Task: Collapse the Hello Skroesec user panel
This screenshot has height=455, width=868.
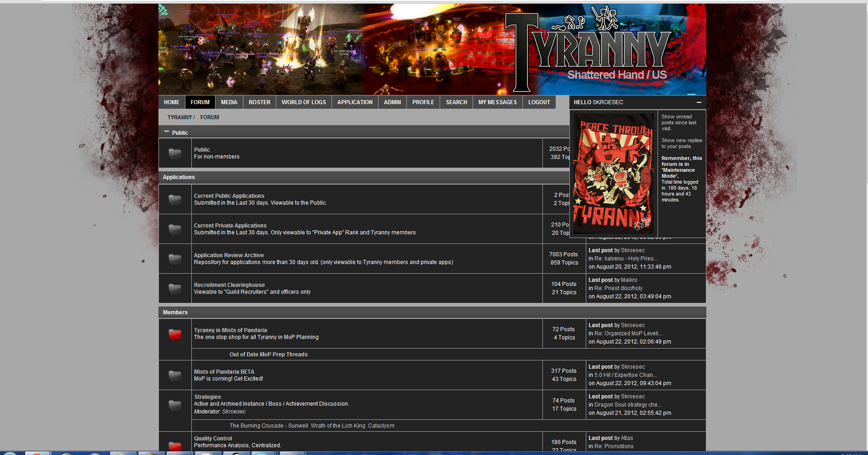Action: click(699, 102)
